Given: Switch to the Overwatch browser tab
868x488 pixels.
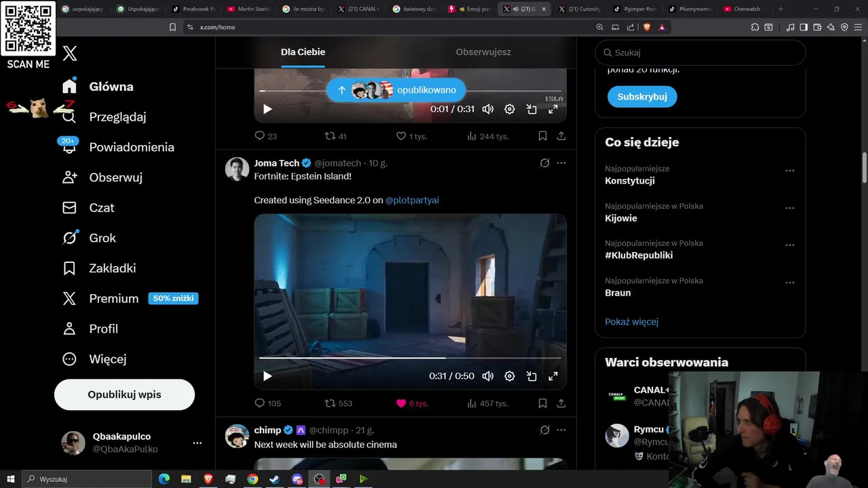Looking at the screenshot, I should (x=743, y=9).
